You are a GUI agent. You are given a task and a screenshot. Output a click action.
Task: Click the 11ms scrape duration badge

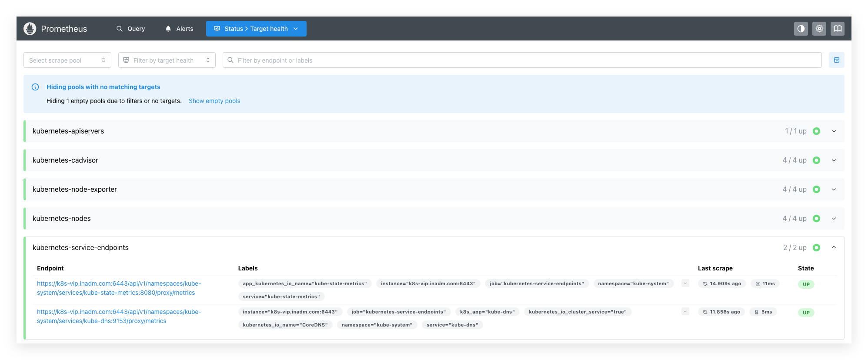pyautogui.click(x=765, y=283)
